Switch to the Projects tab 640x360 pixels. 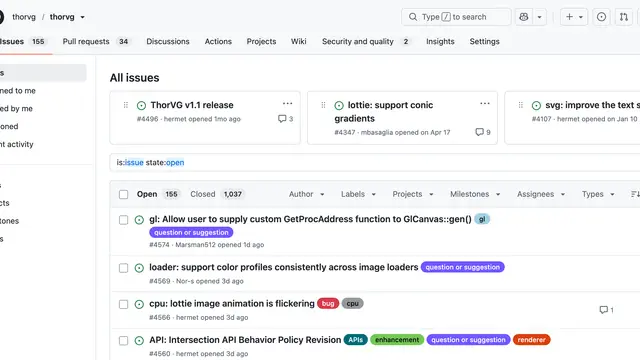click(x=261, y=41)
